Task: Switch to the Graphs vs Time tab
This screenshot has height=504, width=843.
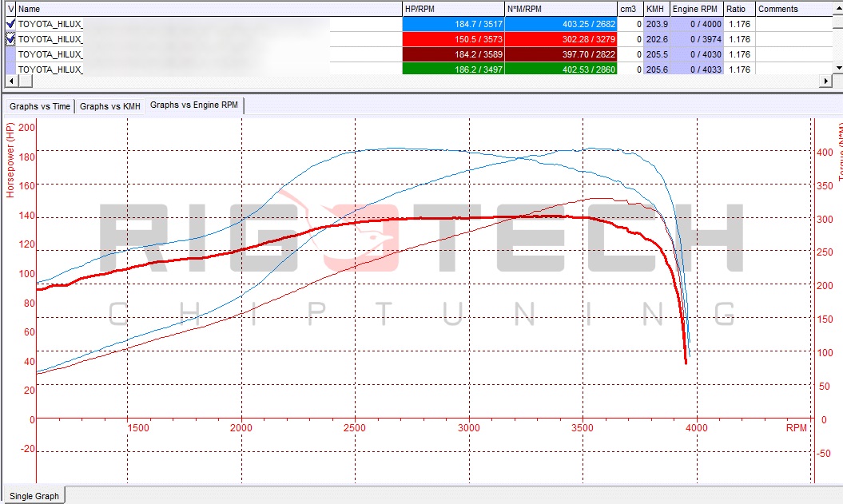Action: (40, 106)
